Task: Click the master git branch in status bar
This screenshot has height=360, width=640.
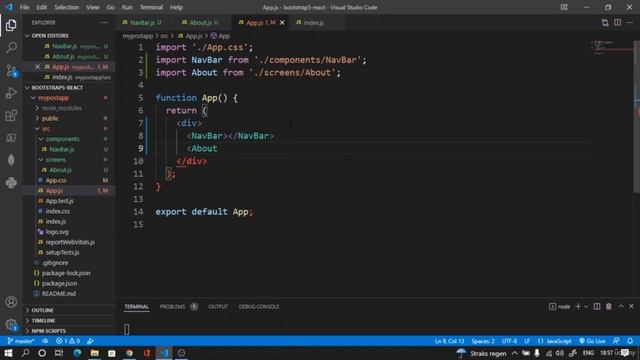Action: (x=21, y=341)
